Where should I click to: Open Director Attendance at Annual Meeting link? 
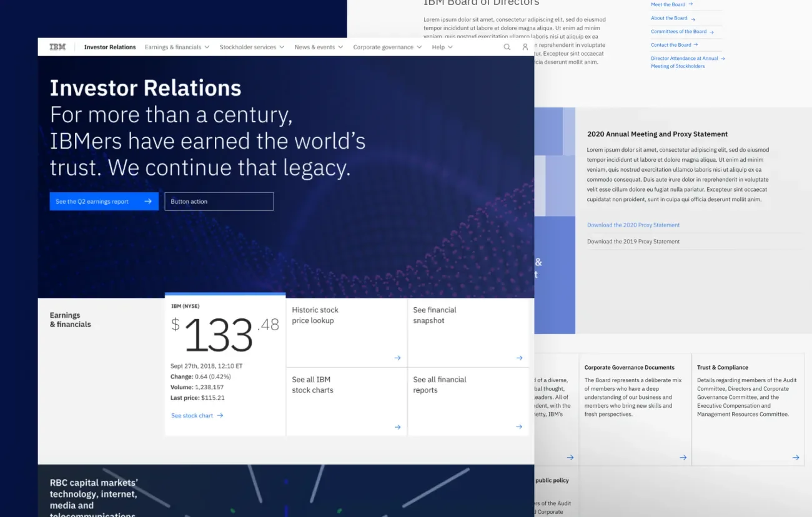coord(685,62)
